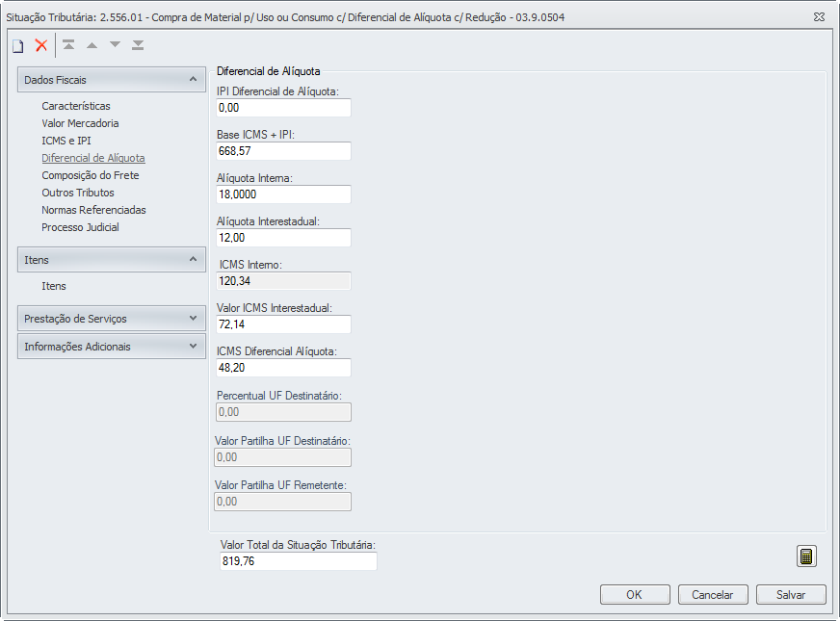Click the new record document icon
Screen dimensions: 840x621
(x=17, y=45)
